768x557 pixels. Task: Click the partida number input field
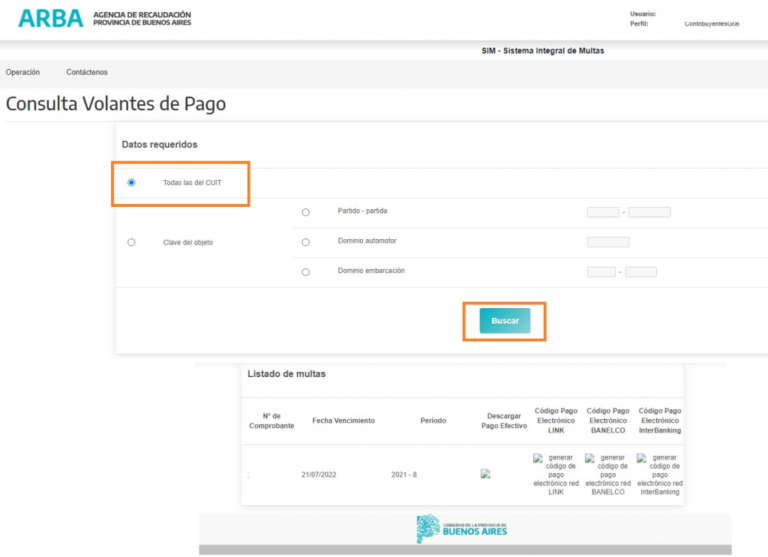pos(649,212)
